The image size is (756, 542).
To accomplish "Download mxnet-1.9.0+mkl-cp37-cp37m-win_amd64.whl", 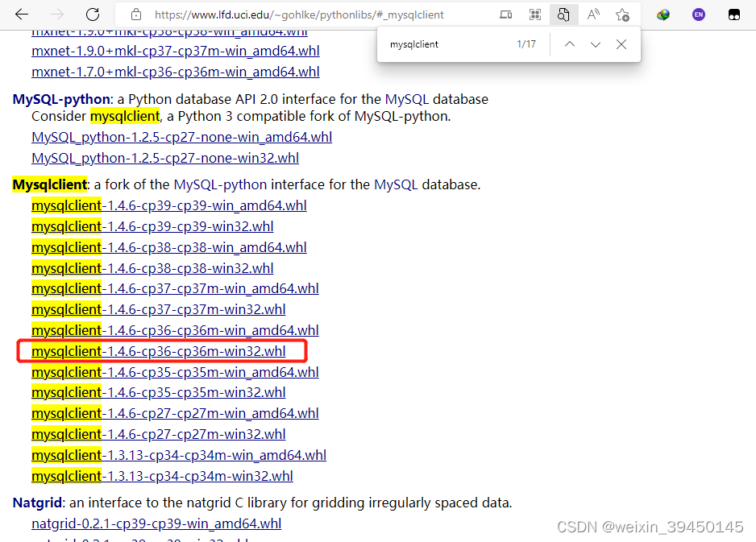I will (176, 51).
